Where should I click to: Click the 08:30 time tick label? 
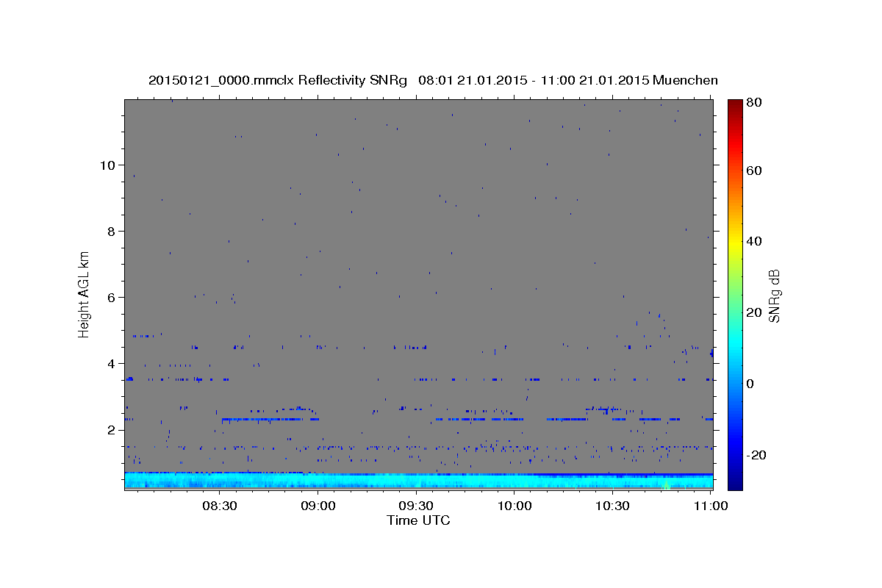tap(220, 506)
